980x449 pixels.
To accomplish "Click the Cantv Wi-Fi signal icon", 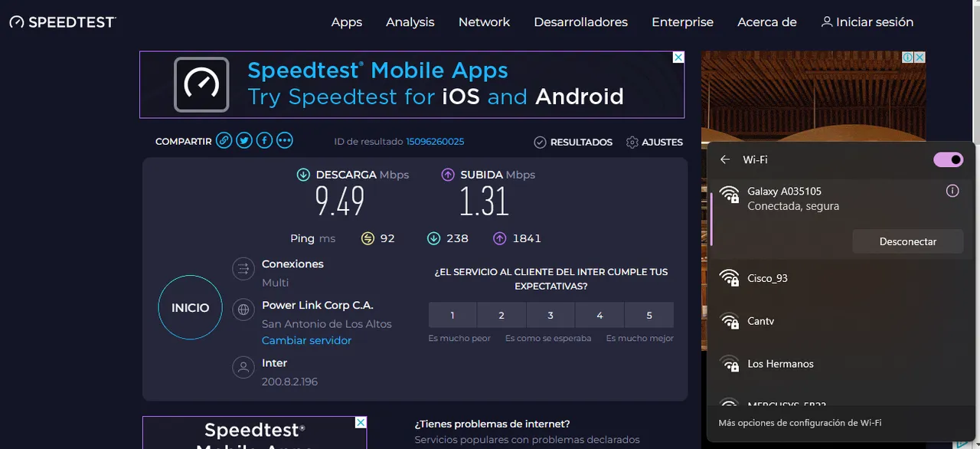I will point(730,321).
